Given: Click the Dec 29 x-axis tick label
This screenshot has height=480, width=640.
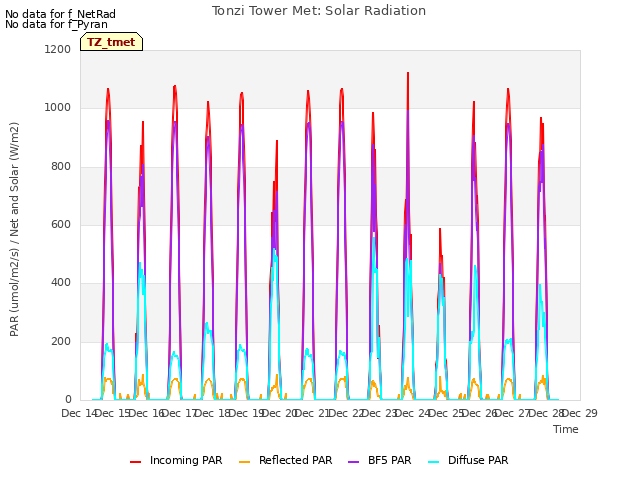Looking at the screenshot, I should coord(580,413).
